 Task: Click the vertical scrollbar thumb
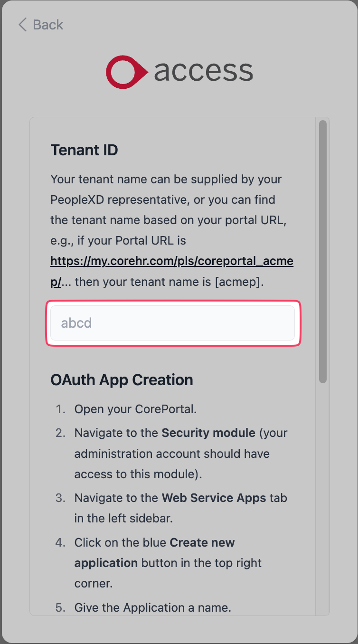pos(322,252)
